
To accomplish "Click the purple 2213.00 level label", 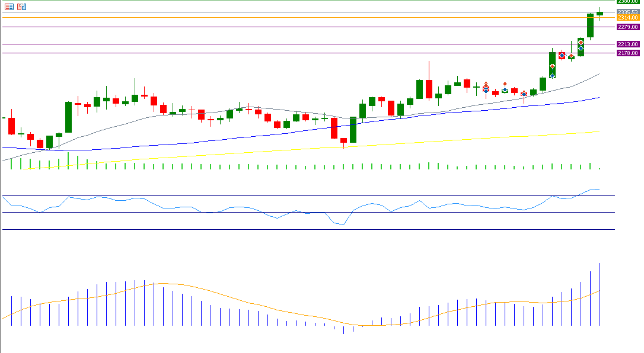I will pos(627,44).
